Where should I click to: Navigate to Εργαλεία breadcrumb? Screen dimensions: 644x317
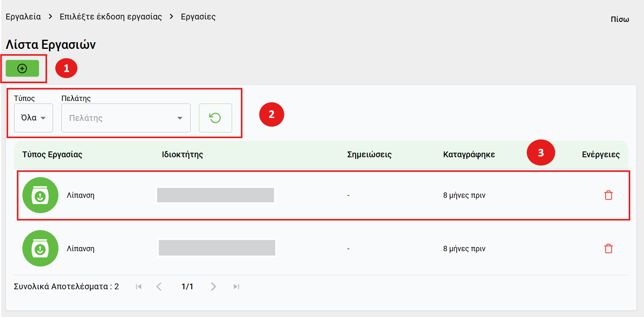click(x=23, y=17)
